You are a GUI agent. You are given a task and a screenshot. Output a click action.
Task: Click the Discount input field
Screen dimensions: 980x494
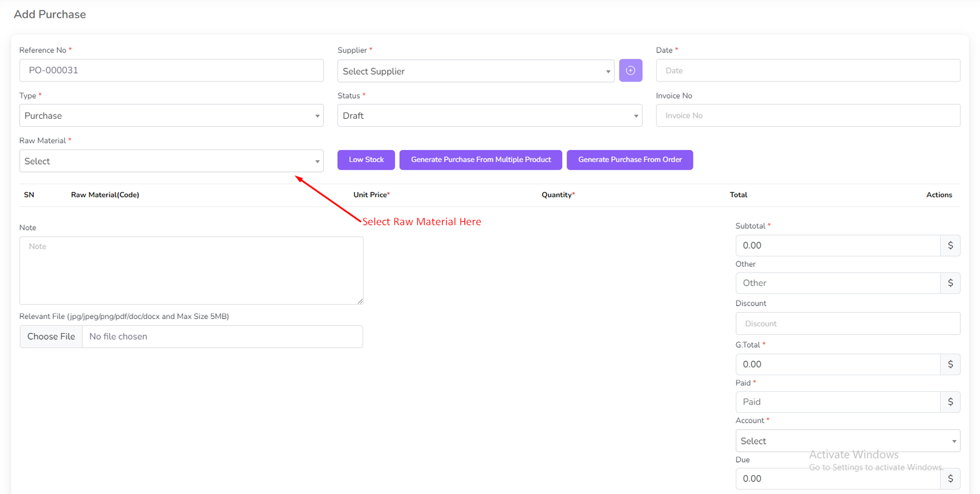pyautogui.click(x=847, y=324)
